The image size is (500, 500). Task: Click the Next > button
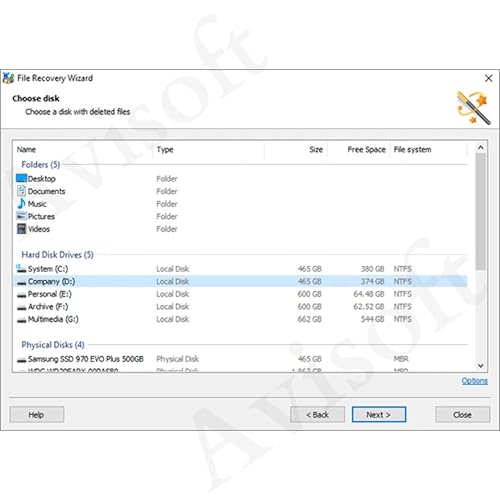[x=379, y=415]
